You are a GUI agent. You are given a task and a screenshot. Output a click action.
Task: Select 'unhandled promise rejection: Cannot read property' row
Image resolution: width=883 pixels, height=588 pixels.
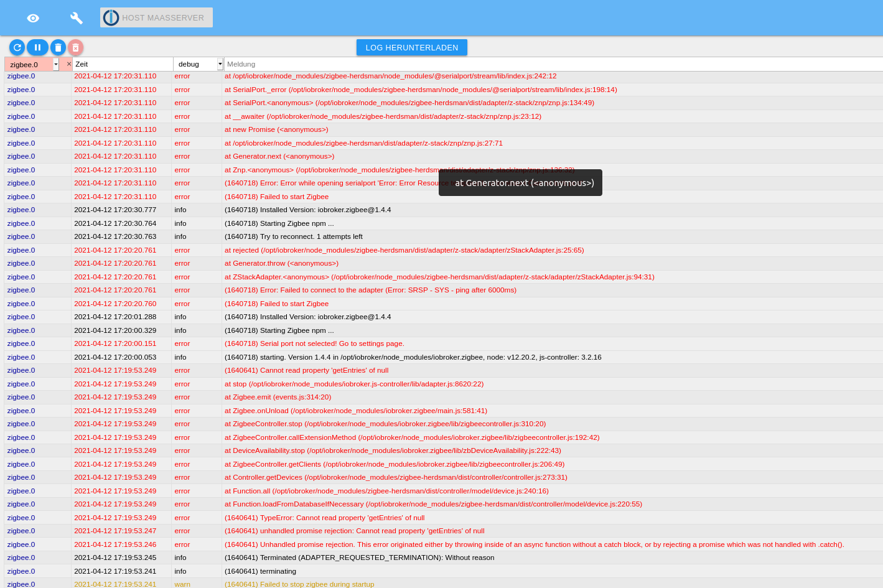click(443, 531)
